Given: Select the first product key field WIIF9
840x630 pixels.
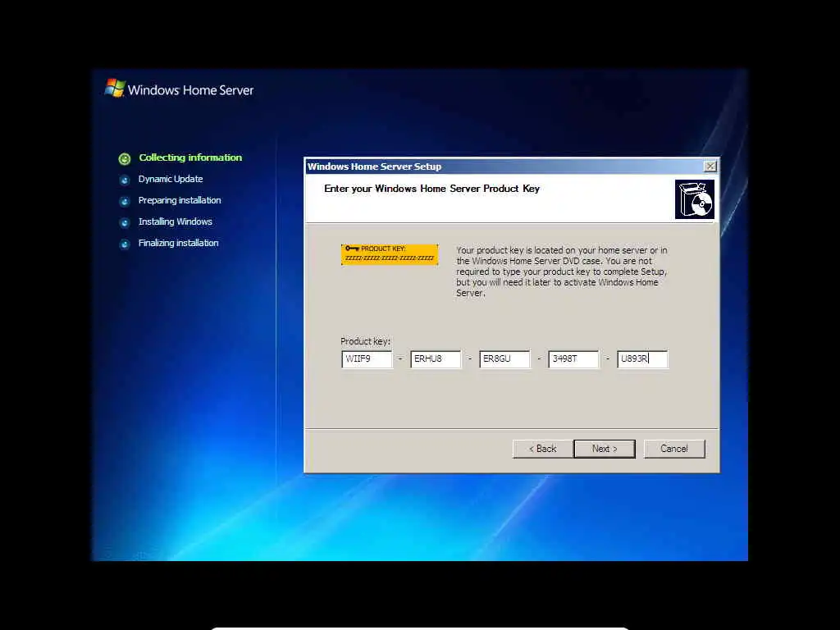Looking at the screenshot, I should [367, 359].
